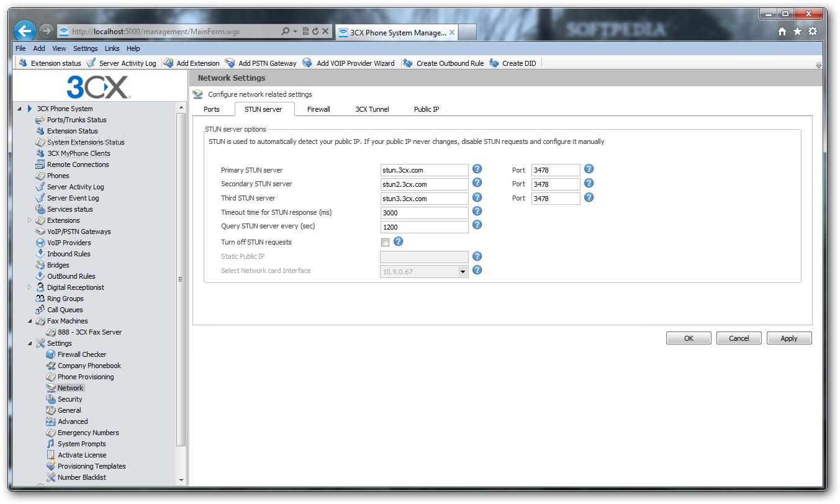
Task: Open Extension status toolbar icon
Action: point(24,63)
